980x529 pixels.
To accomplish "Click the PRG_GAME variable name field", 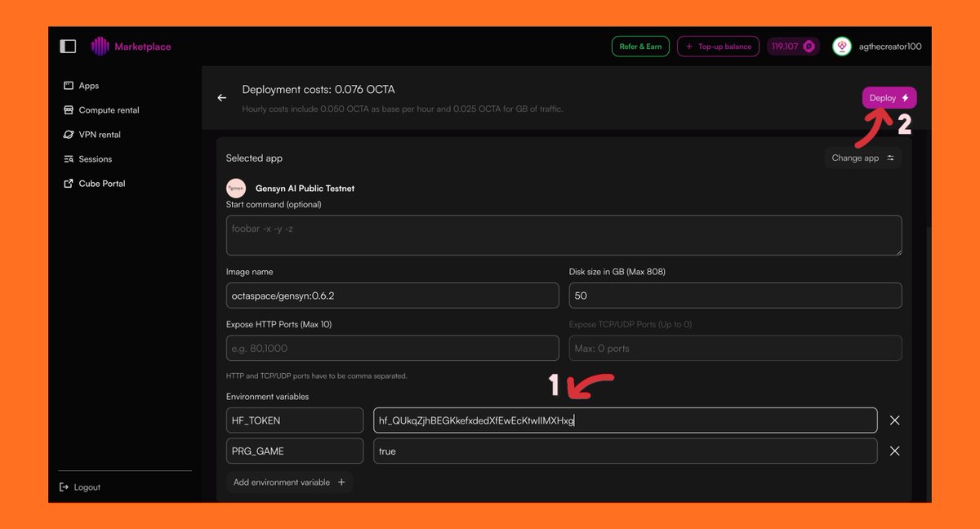I will [295, 451].
